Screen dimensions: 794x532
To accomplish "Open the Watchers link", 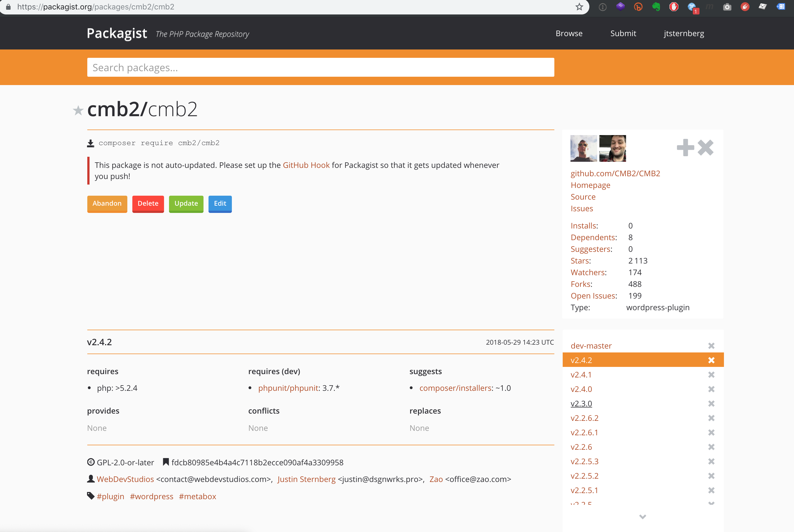I will point(588,272).
